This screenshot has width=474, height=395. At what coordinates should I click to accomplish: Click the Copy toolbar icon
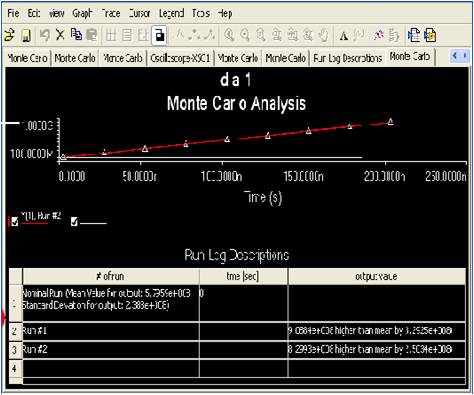pyautogui.click(x=76, y=35)
